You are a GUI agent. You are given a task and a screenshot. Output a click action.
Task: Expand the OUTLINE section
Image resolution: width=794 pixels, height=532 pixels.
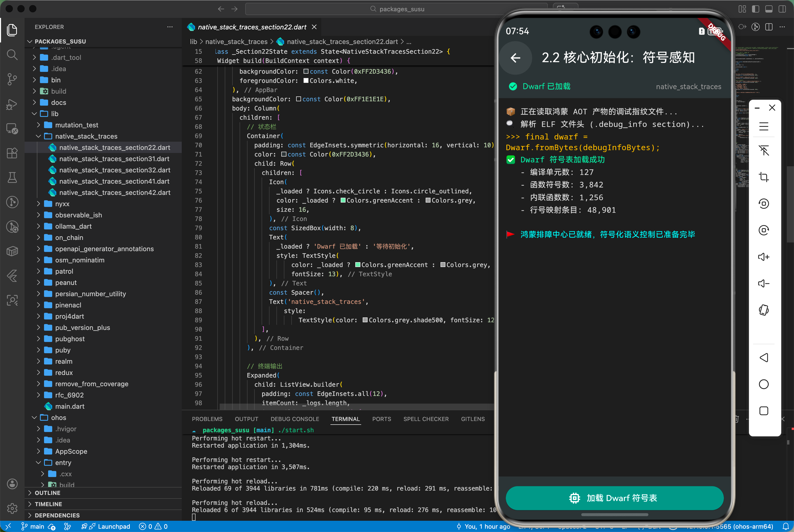pos(48,493)
